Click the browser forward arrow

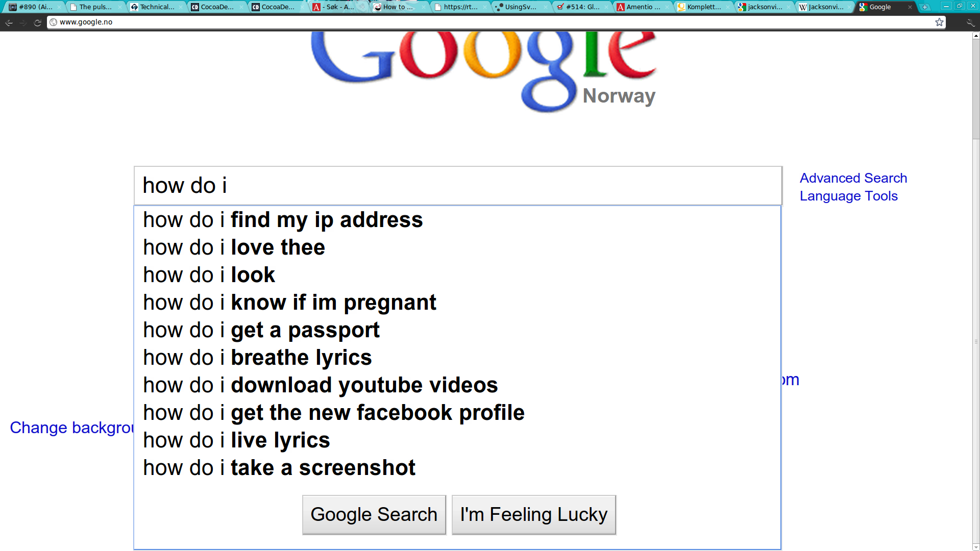(23, 22)
